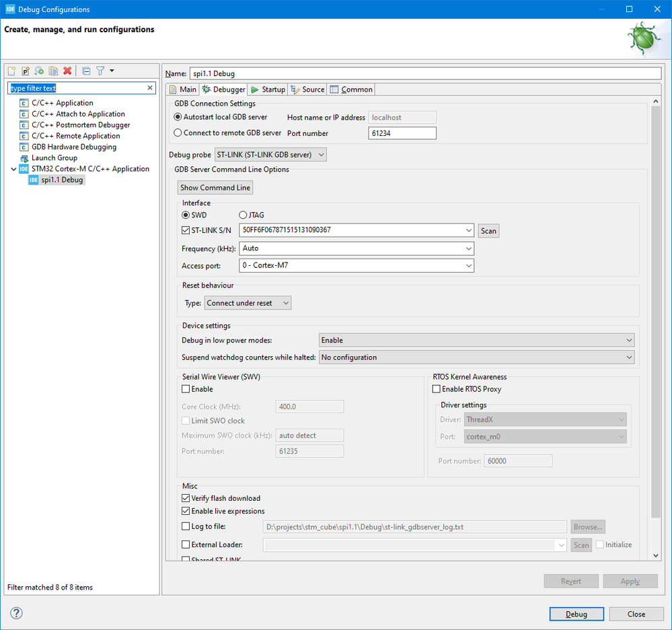Screen dimensions: 672x630
Task: Click the GDB port number field 61234
Action: pos(402,133)
